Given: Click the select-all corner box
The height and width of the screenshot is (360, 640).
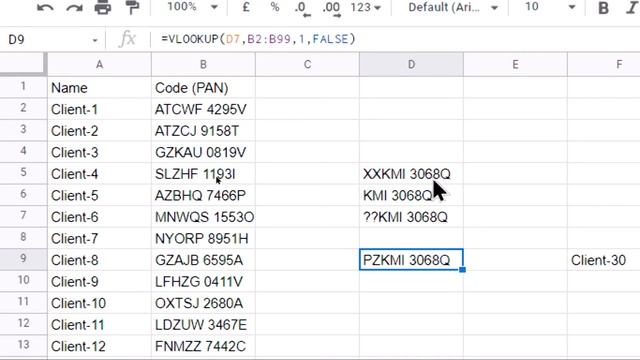Looking at the screenshot, I should (x=23, y=64).
